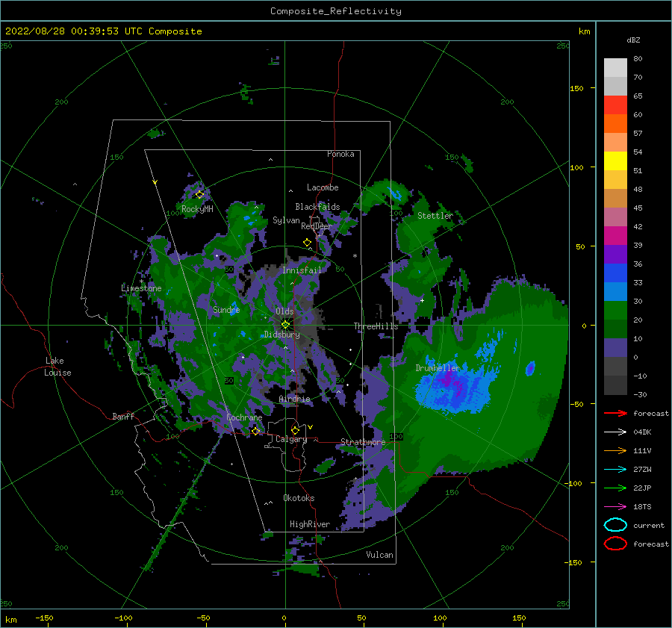Pick the dark gray -30 to -10 dBZ swatch

click(615, 385)
